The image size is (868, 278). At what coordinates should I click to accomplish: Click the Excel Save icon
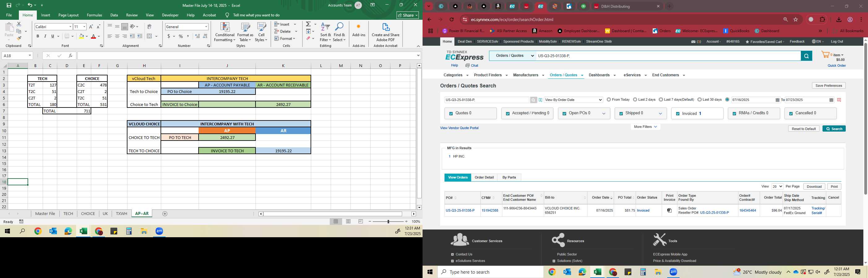pos(9,5)
